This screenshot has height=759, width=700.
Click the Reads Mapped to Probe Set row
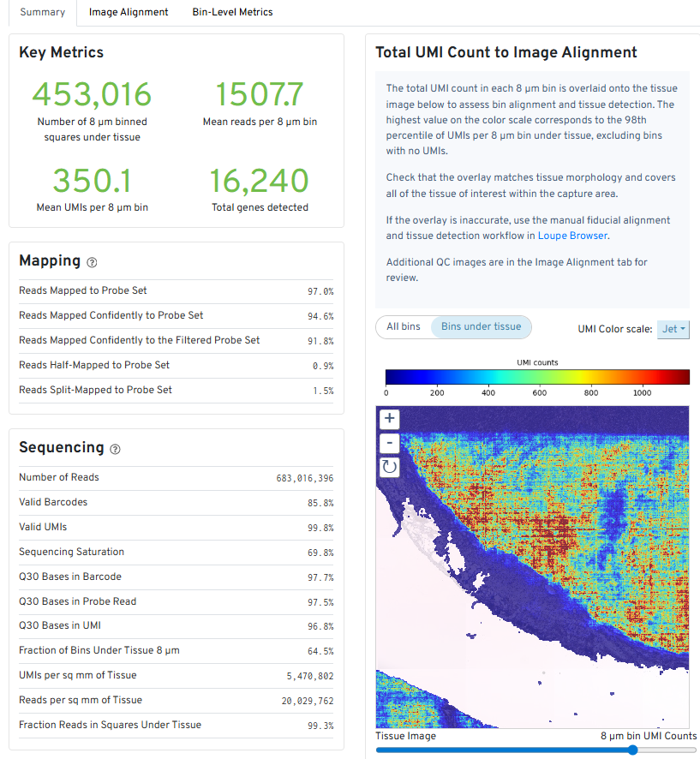point(171,291)
